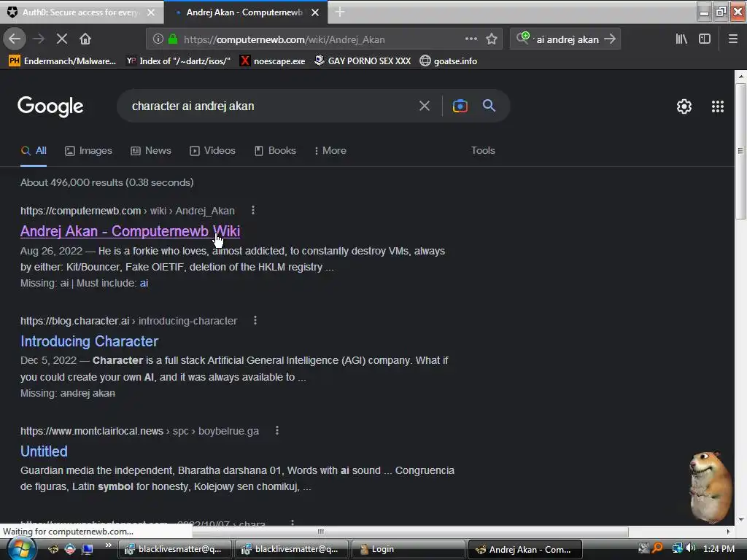Toggle the sidebar view icon
This screenshot has width=747, height=560.
click(x=705, y=39)
